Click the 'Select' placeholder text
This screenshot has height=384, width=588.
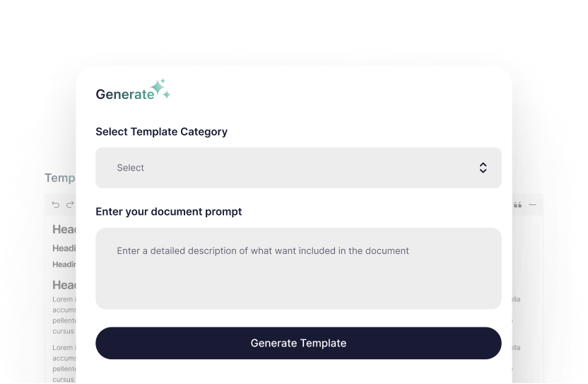[x=131, y=168]
